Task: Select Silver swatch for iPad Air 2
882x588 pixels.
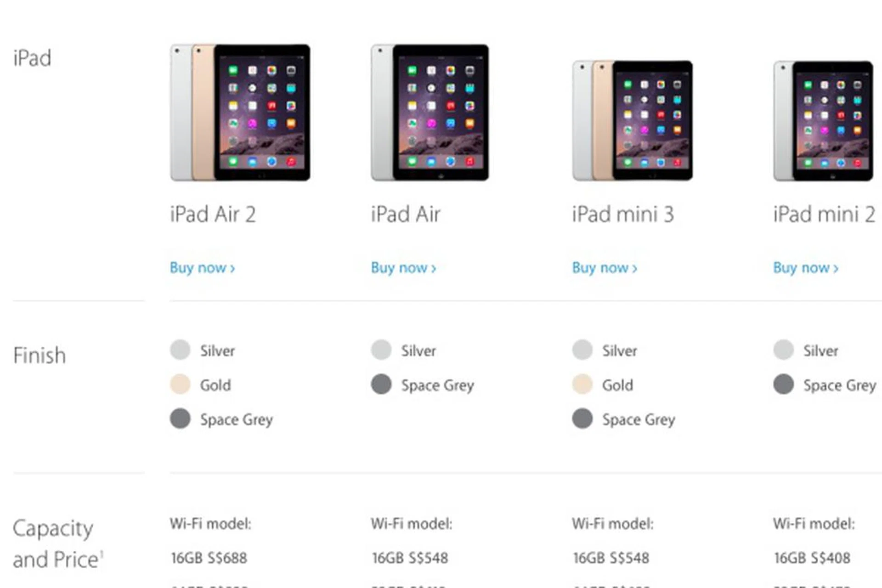Action: point(180,350)
